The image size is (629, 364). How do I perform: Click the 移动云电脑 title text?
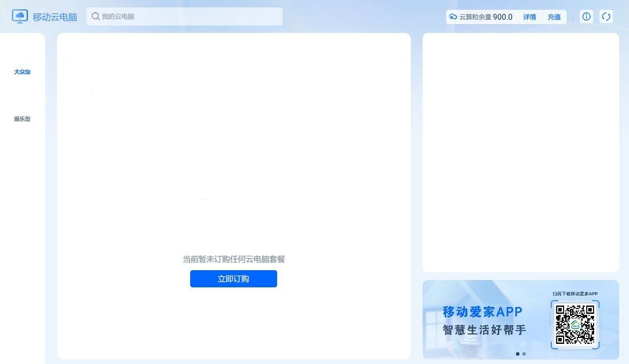click(x=55, y=17)
